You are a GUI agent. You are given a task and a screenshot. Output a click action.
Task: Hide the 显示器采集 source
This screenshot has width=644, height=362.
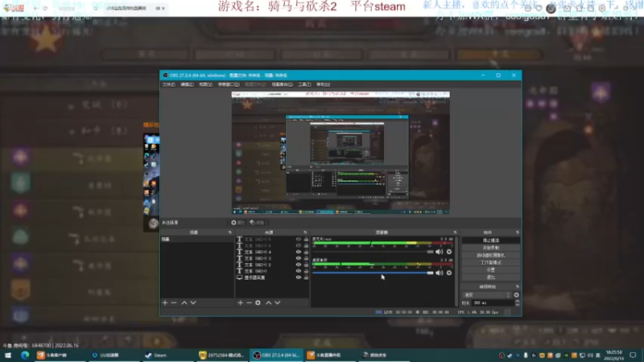coord(299,278)
